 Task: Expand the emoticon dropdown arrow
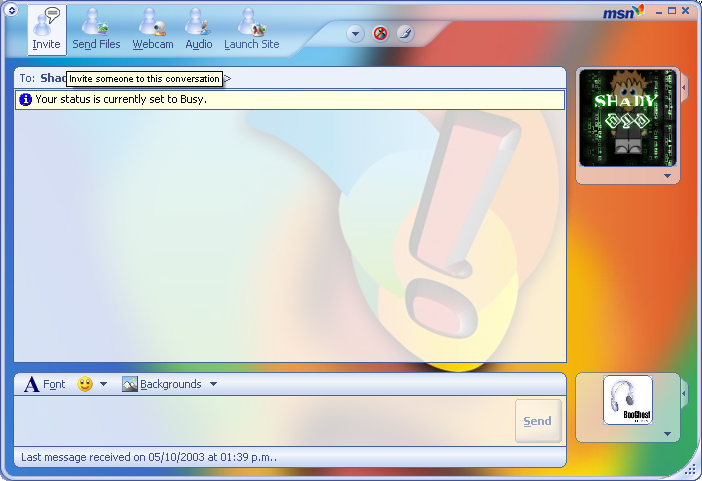103,384
